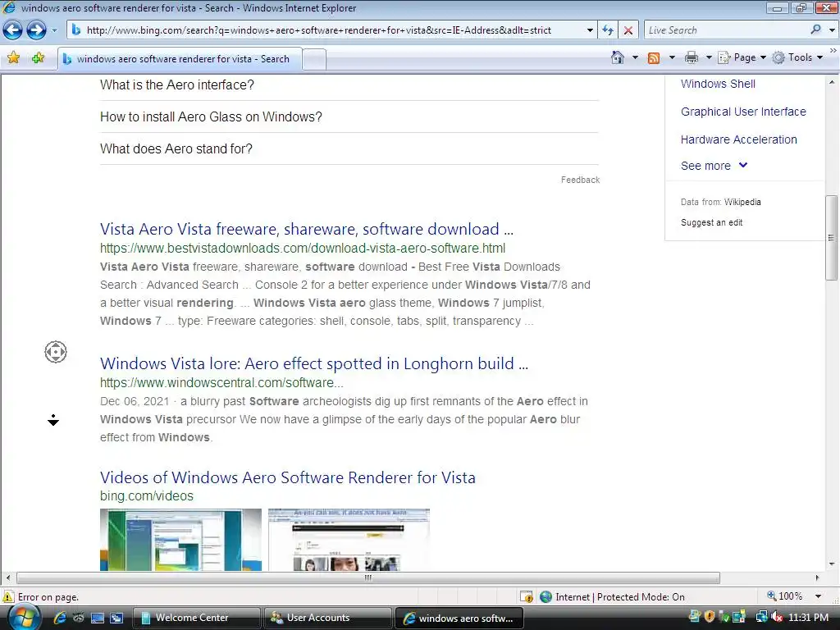Click the Wikipedia data source link
840x630 pixels.
pyautogui.click(x=742, y=202)
